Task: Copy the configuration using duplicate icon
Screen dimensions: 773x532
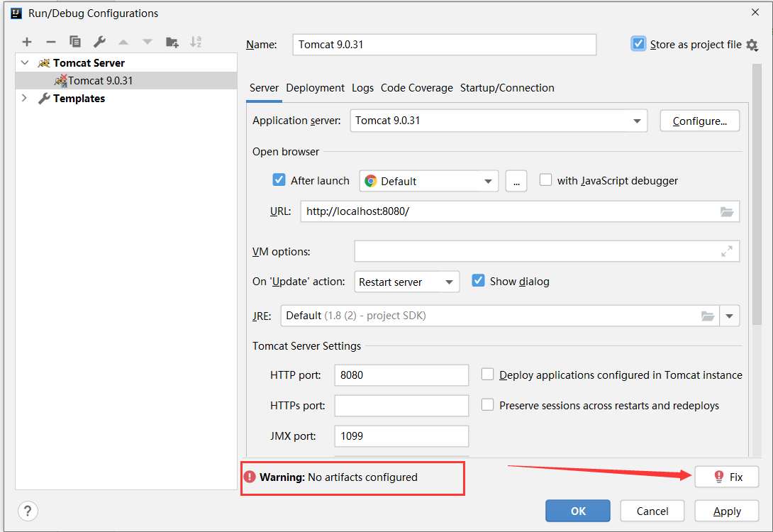Action: [x=75, y=42]
